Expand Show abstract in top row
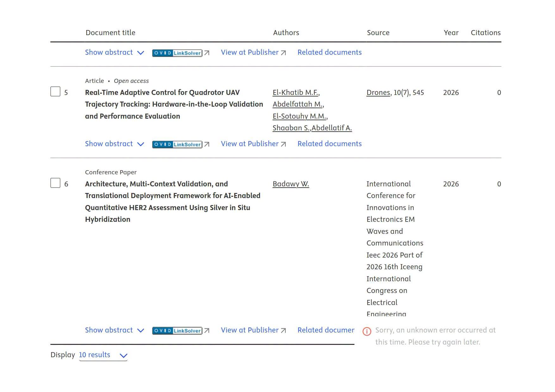Screen dimensions: 555x392 (x=115, y=53)
